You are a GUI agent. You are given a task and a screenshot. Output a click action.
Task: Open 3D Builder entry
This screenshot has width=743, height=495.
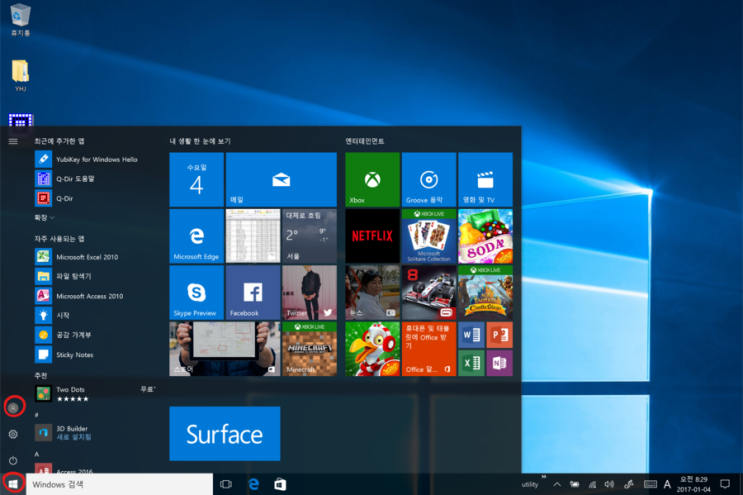point(95,432)
